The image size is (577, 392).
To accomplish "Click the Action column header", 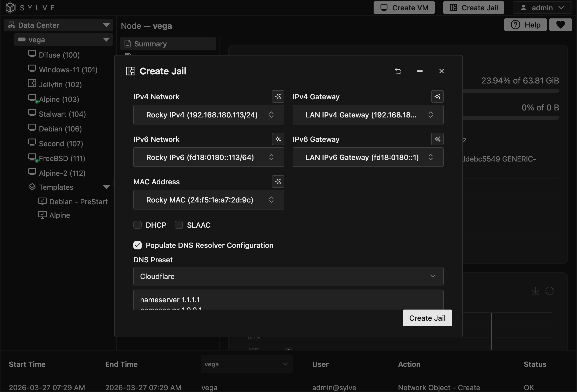I will tap(409, 364).
